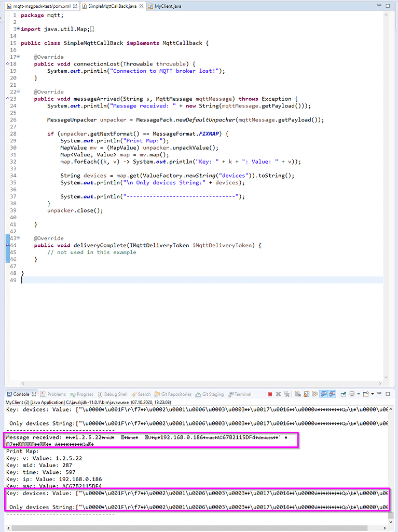
Task: Collapse the messageArrived method at line 22
Action: pyautogui.click(x=18, y=91)
